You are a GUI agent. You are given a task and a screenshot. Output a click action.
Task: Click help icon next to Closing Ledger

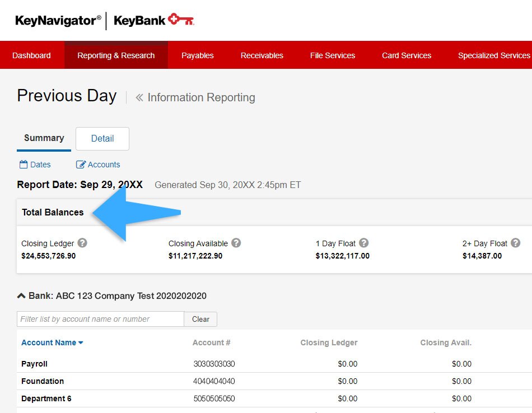pos(82,243)
